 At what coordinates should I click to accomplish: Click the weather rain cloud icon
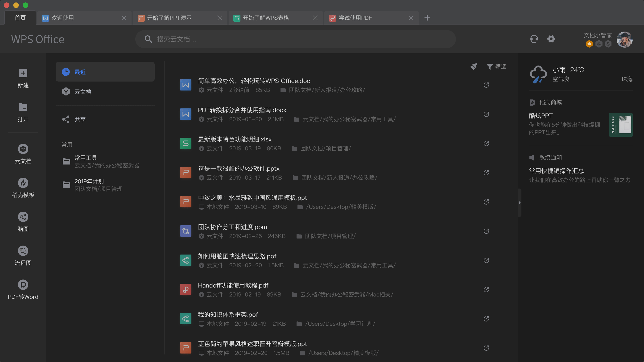(x=538, y=74)
